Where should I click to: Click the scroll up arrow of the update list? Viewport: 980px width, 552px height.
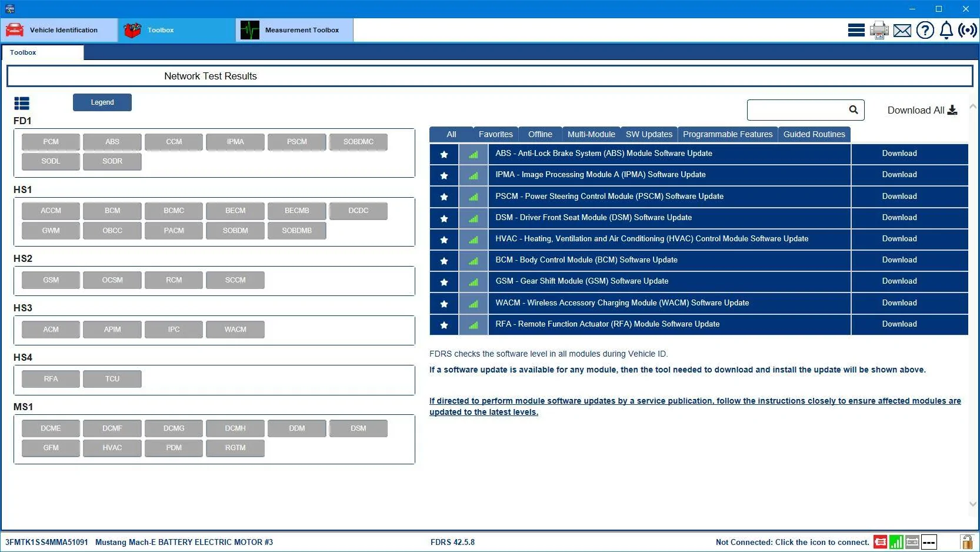[972, 107]
